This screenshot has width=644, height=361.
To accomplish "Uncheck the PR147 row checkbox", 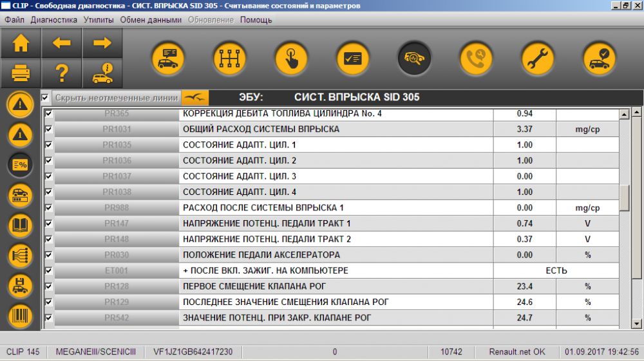I will pos(48,223).
